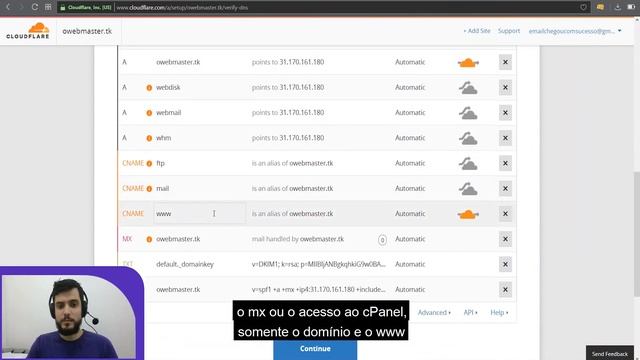This screenshot has width=640, height=360.
Task: Click MX priority 0 badge
Action: (382, 240)
